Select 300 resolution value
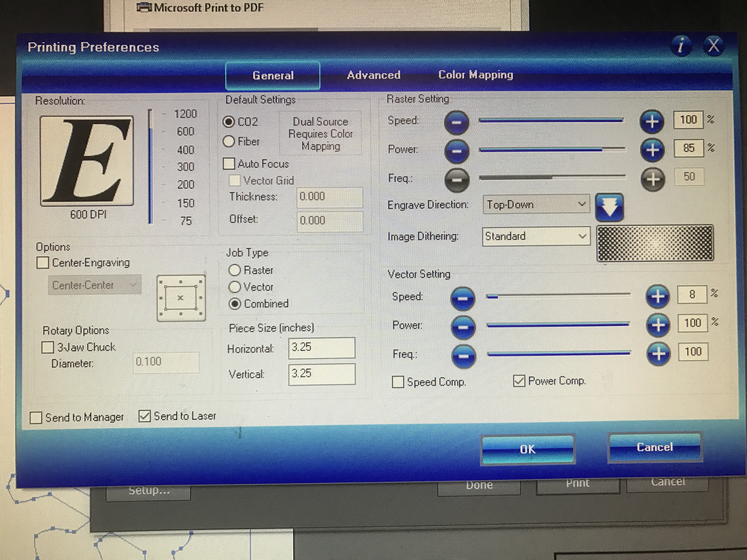 click(x=185, y=167)
